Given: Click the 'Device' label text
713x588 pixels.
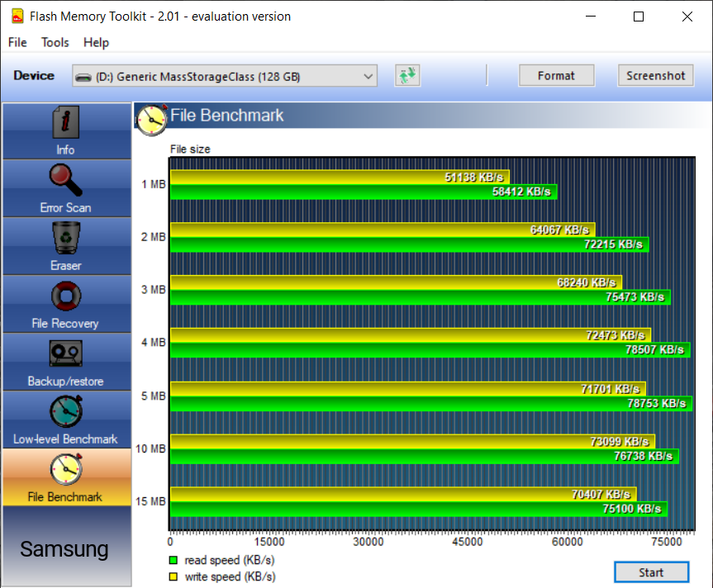Looking at the screenshot, I should coord(34,75).
